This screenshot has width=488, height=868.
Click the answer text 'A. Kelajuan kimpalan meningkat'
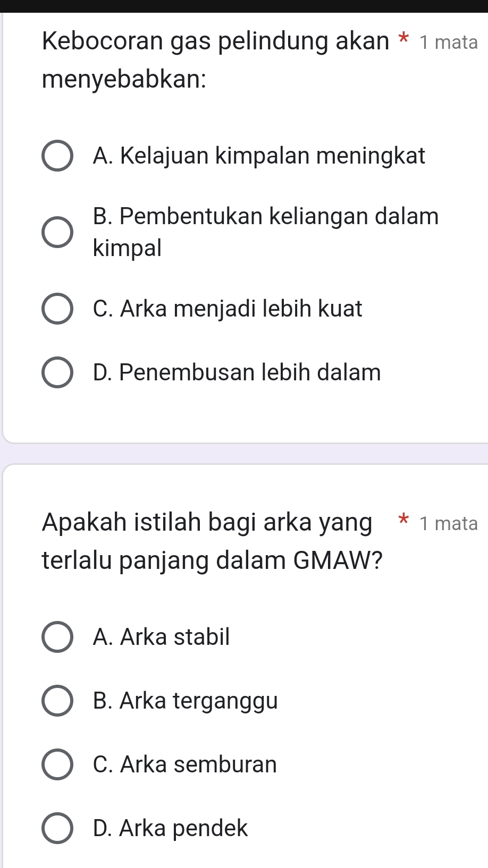[x=259, y=156]
